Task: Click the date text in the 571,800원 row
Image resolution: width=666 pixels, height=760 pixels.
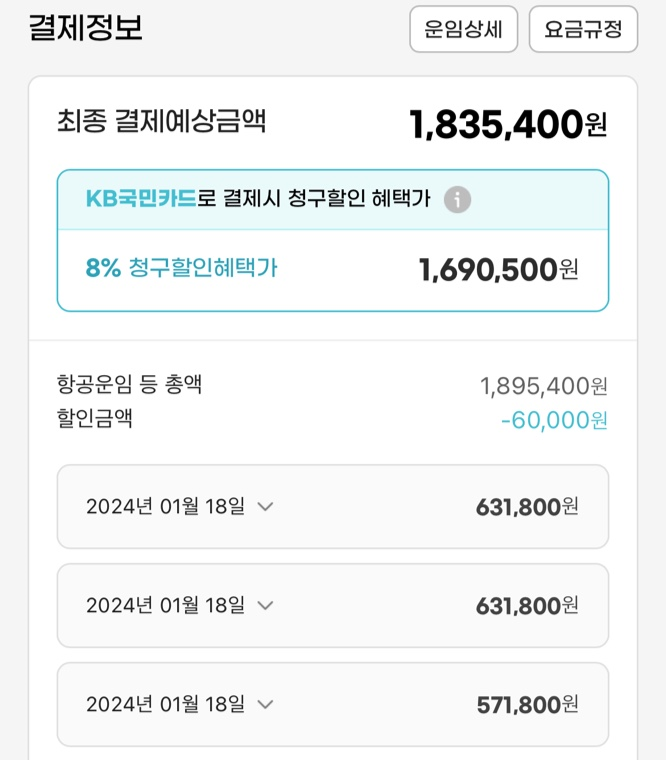Action: 165,705
